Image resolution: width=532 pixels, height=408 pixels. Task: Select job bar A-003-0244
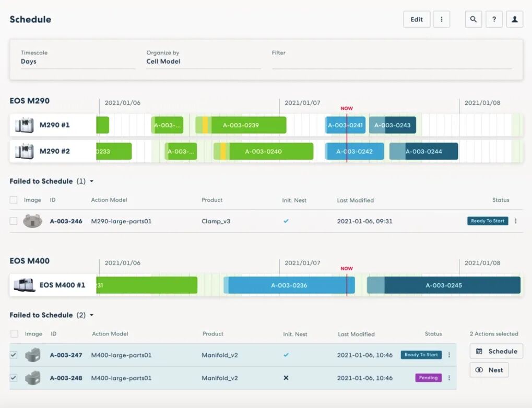click(424, 151)
